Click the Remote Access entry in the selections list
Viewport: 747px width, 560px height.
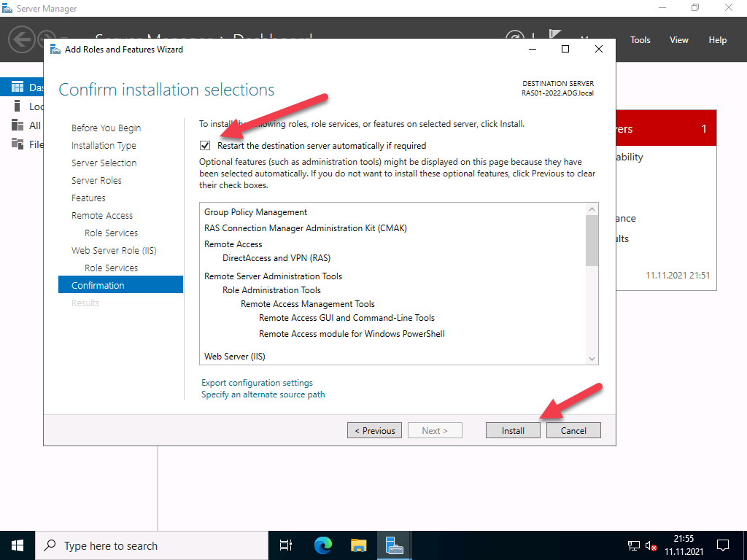coord(233,244)
